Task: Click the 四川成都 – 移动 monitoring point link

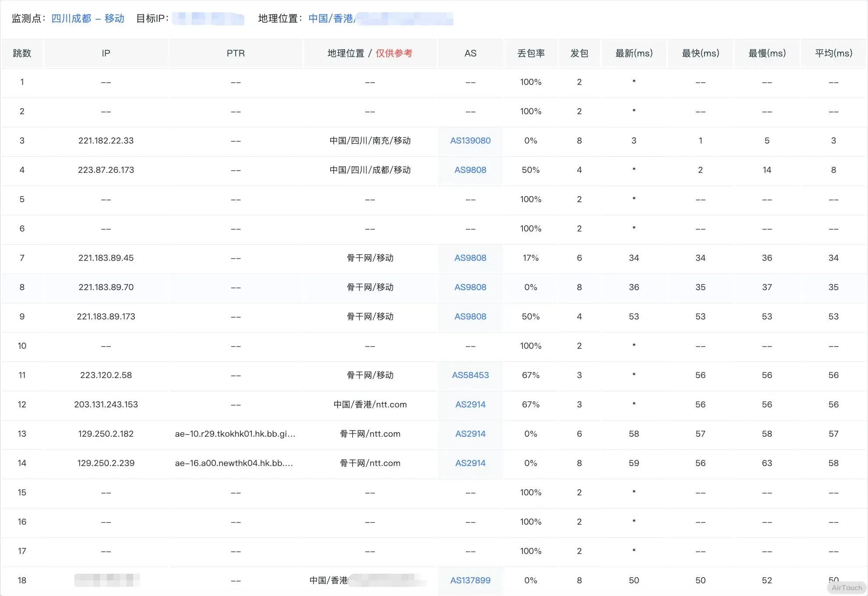Action: tap(88, 18)
